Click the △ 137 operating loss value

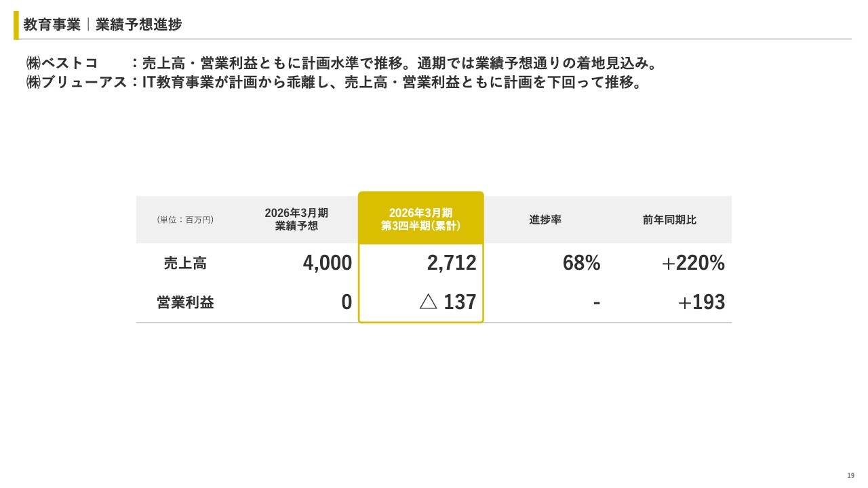coord(448,302)
